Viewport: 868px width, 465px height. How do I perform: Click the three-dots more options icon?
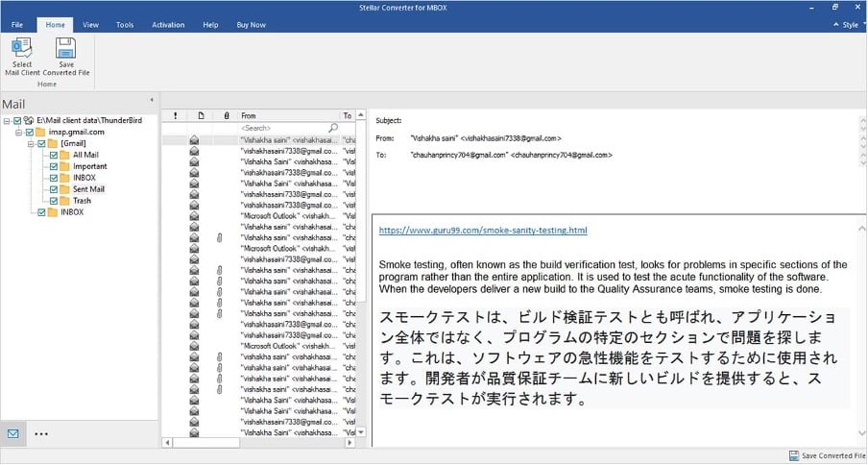pos(41,434)
